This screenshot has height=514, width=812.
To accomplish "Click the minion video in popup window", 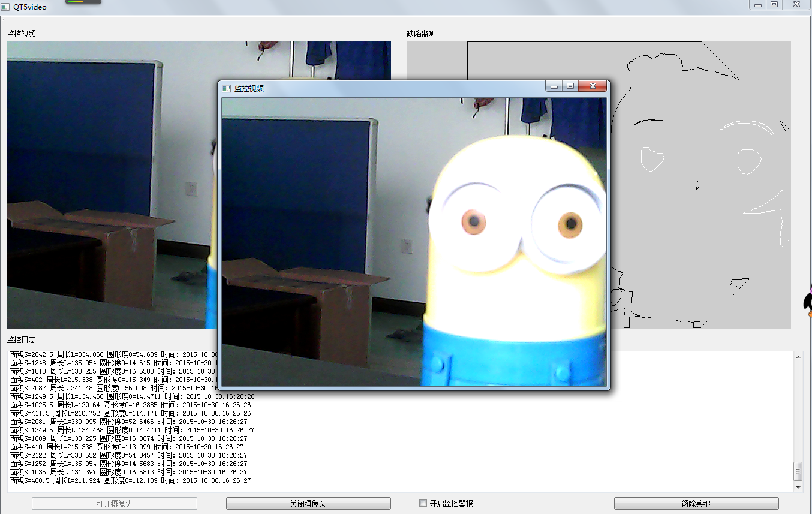I will pos(414,242).
